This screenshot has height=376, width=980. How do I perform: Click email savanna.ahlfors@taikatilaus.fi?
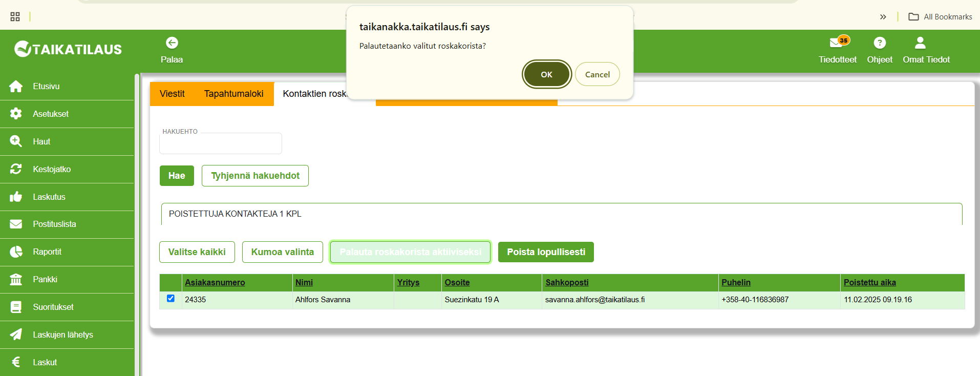595,300
